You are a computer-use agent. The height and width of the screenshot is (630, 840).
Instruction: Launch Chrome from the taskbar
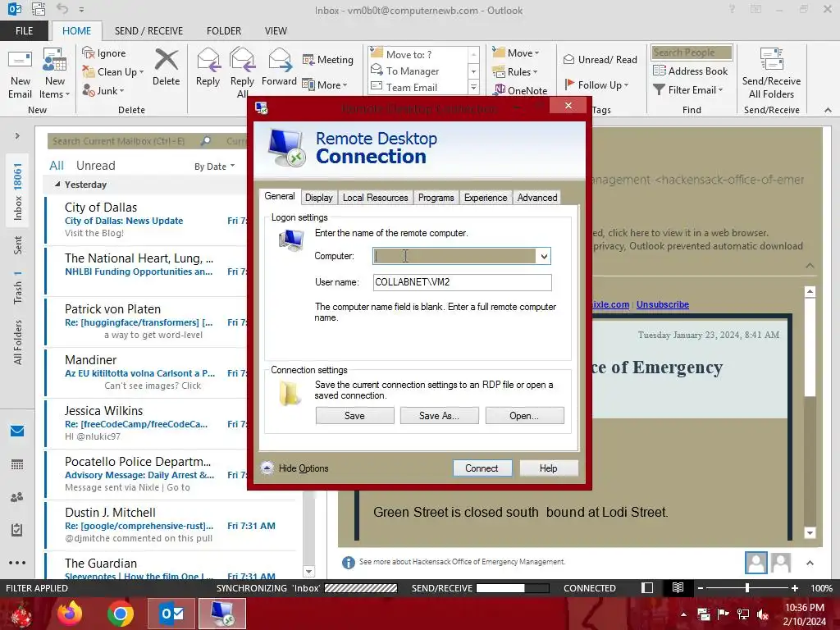(x=120, y=614)
